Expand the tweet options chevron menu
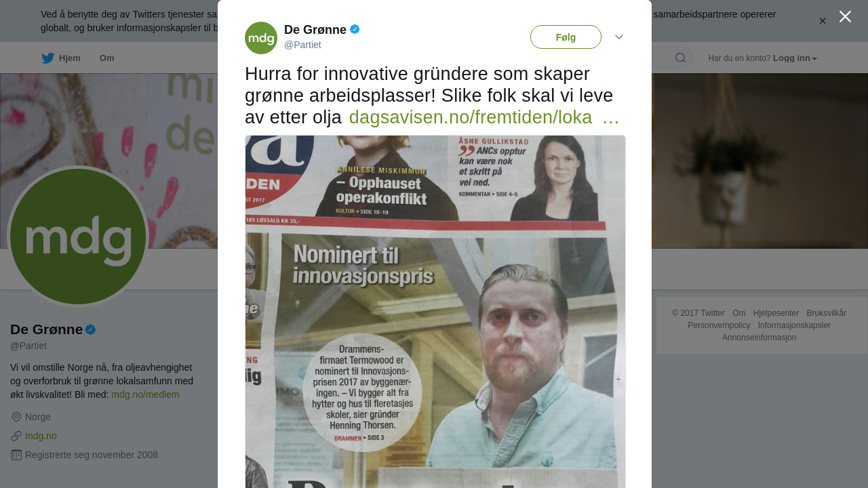This screenshot has width=868, height=488. click(619, 37)
